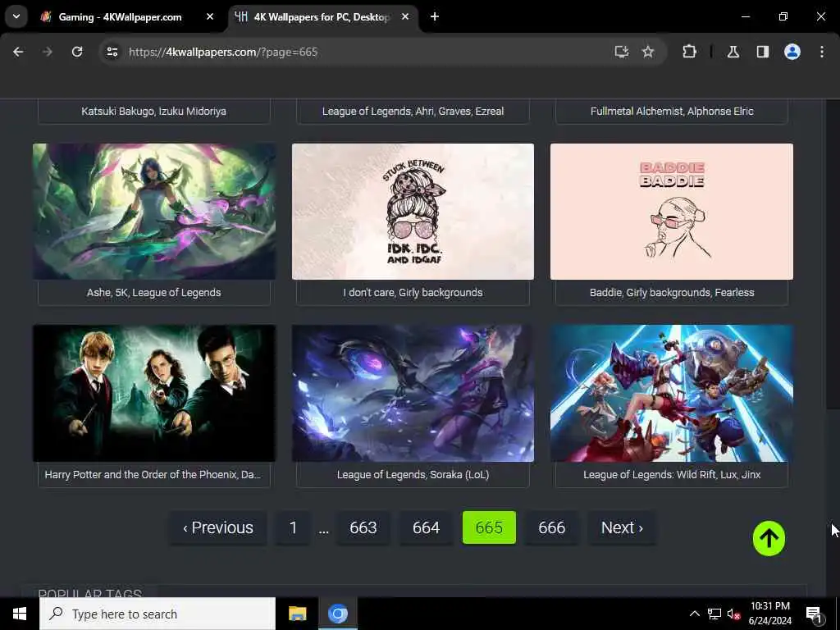The height and width of the screenshot is (630, 840).
Task: Click 'Ashe, 5K, League of Legends' caption
Action: point(153,293)
